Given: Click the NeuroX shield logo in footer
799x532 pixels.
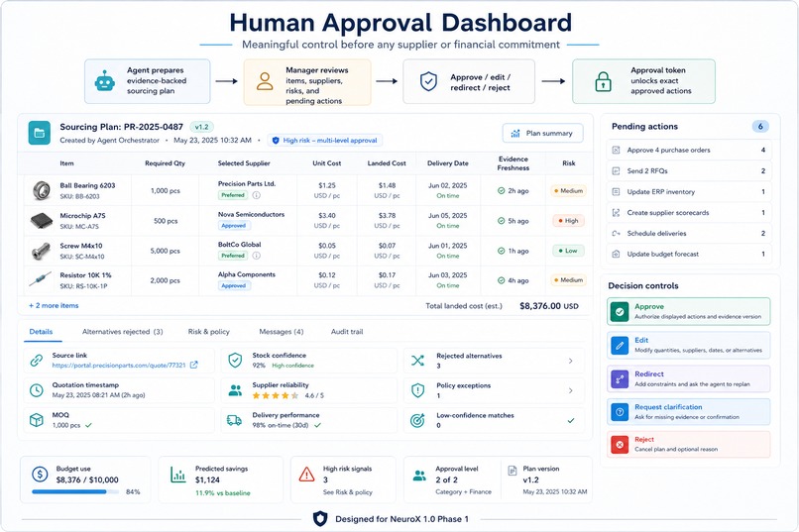Looking at the screenshot, I should pyautogui.click(x=319, y=519).
